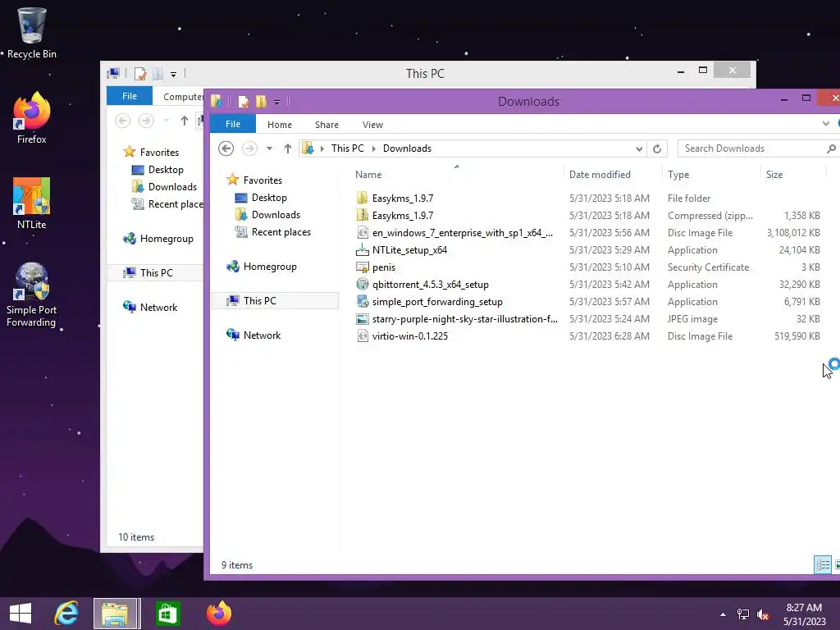Expand the arrow between This PC and Downloads
Screen dimensions: 840x630
pyautogui.click(x=373, y=149)
